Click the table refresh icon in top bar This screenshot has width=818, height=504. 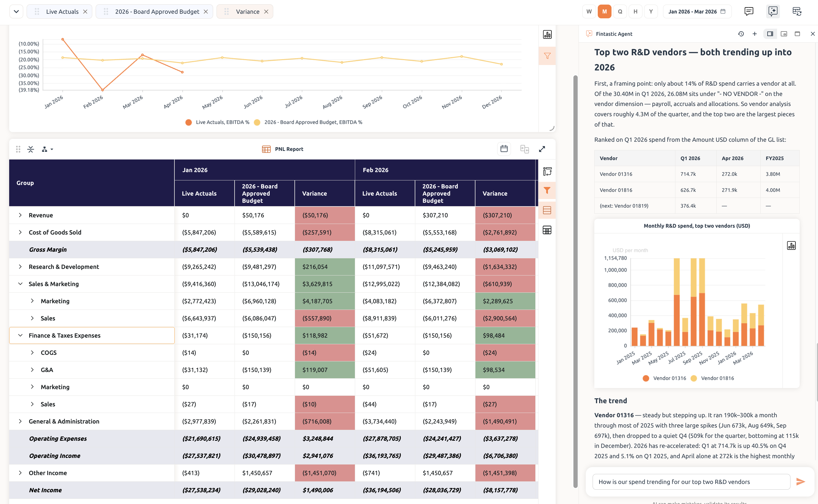797,11
